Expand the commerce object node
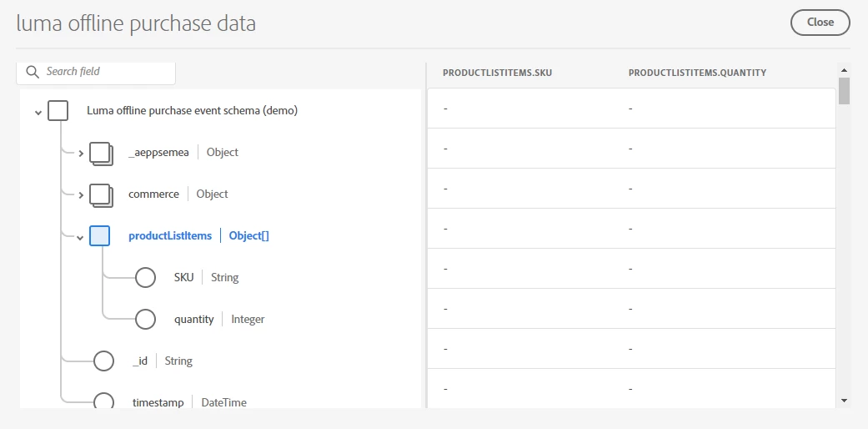The width and height of the screenshot is (868, 429). (x=81, y=195)
